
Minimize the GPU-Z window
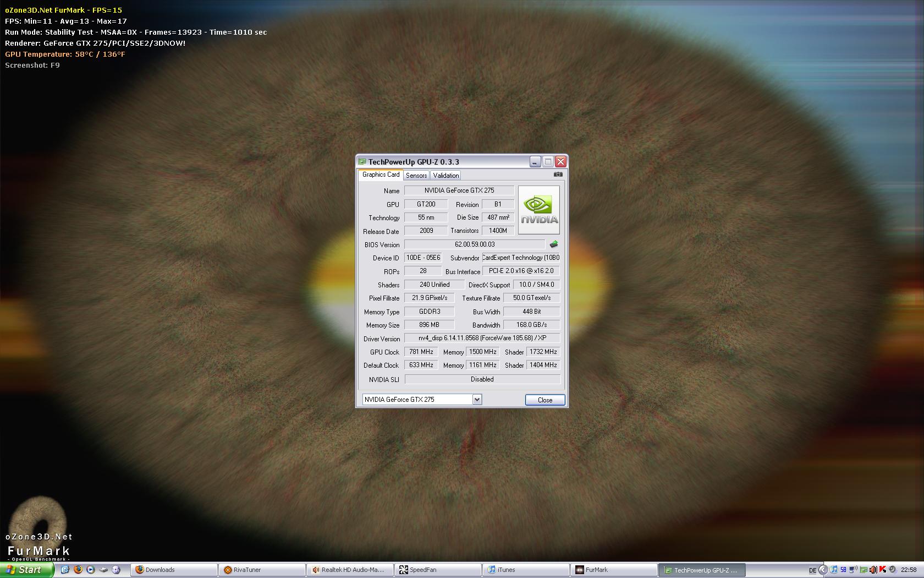pos(535,161)
